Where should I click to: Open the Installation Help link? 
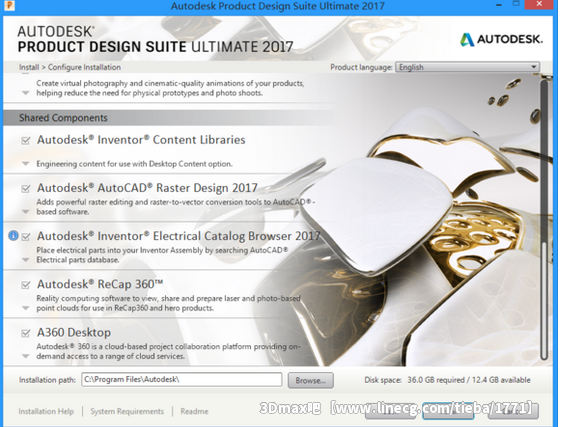click(x=46, y=411)
